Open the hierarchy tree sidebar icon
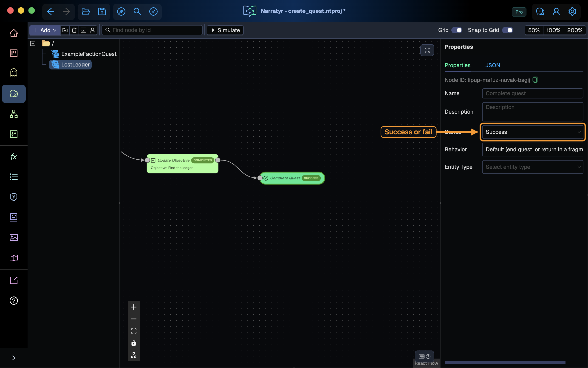The height and width of the screenshot is (368, 588). point(14,114)
